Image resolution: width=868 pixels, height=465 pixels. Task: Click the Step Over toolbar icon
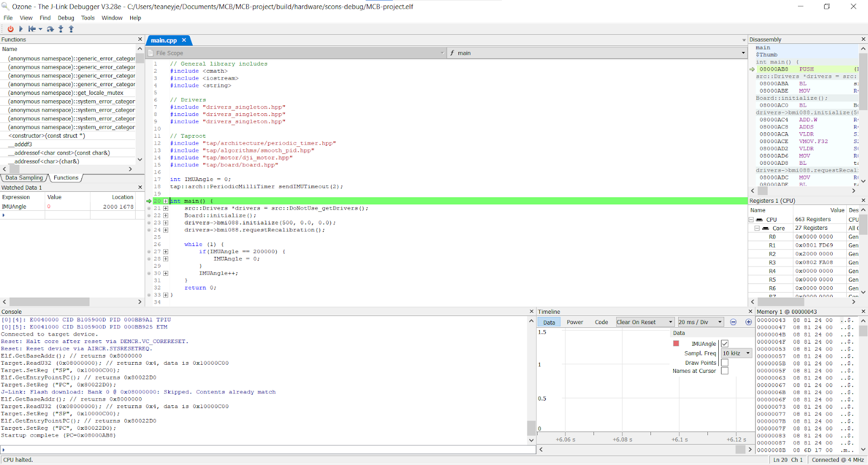point(50,29)
